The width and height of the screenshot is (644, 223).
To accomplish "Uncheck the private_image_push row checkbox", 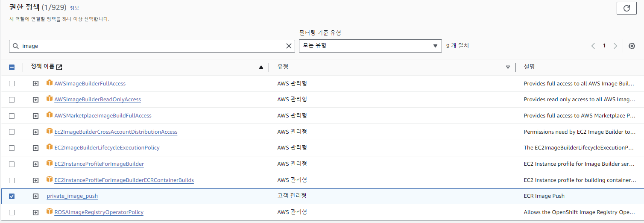I will [12, 196].
